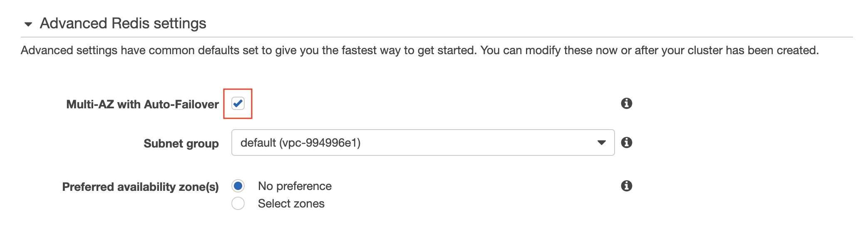Viewport: 868px width, 235px height.
Task: Click the Advanced Redis settings heading
Action: [123, 23]
